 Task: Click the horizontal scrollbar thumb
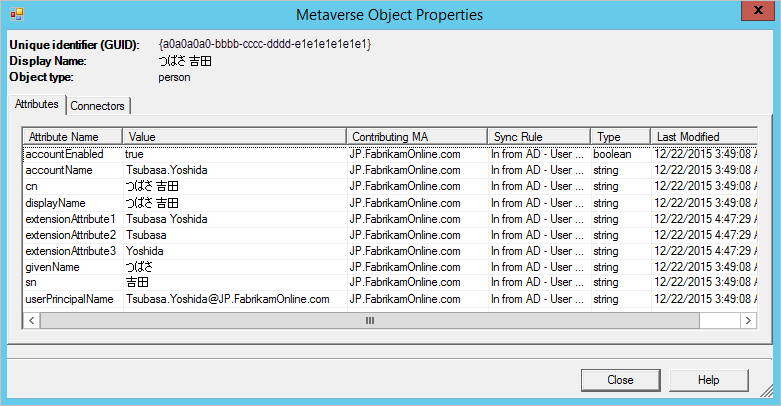click(x=370, y=320)
